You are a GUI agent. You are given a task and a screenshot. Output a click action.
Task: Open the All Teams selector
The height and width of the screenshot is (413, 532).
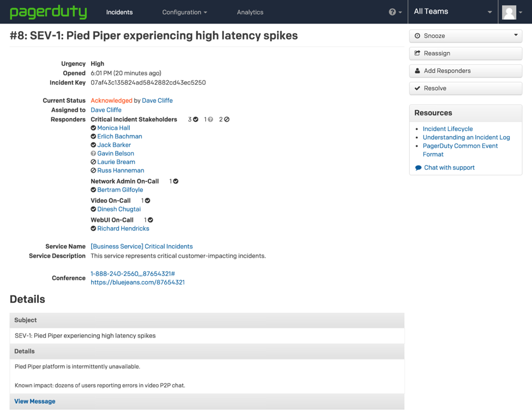tap(452, 11)
